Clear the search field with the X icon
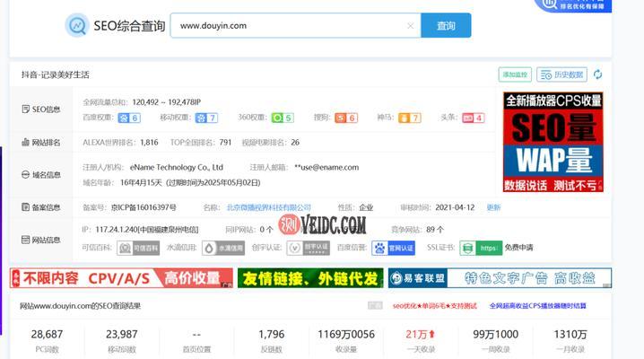This screenshot has height=359, width=644. (410, 26)
